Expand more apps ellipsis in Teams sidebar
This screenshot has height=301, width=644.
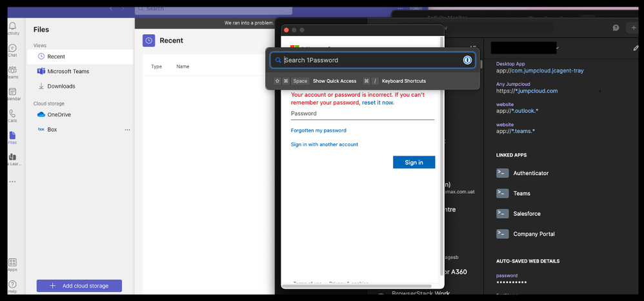[x=12, y=182]
